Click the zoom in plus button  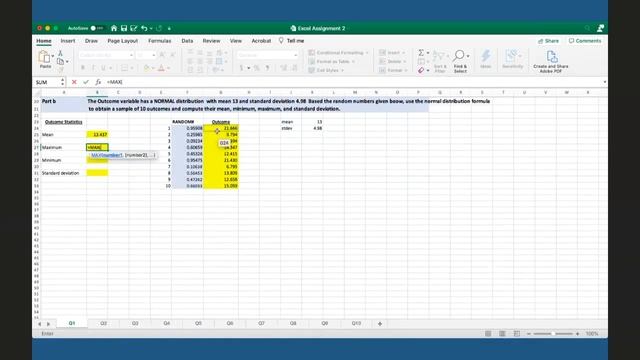click(578, 333)
